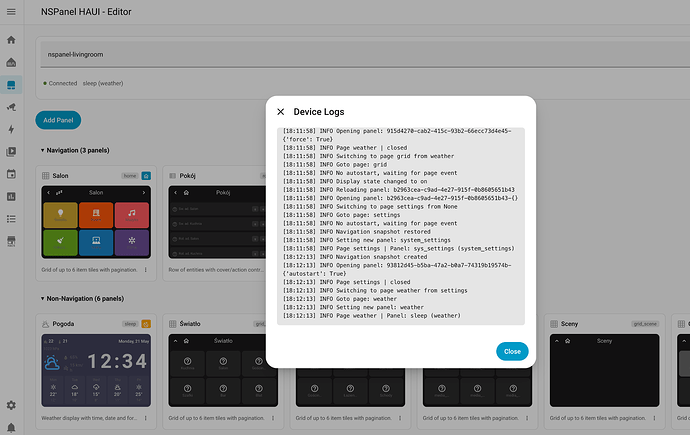
Task: Open the Pogoda weather preview thumbnail
Action: pos(96,370)
